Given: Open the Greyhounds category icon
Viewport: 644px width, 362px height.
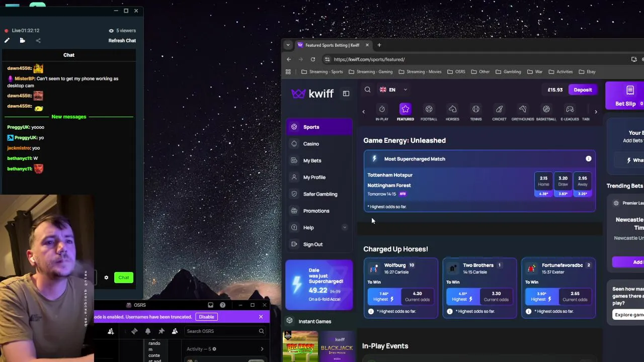Looking at the screenshot, I should (x=523, y=109).
